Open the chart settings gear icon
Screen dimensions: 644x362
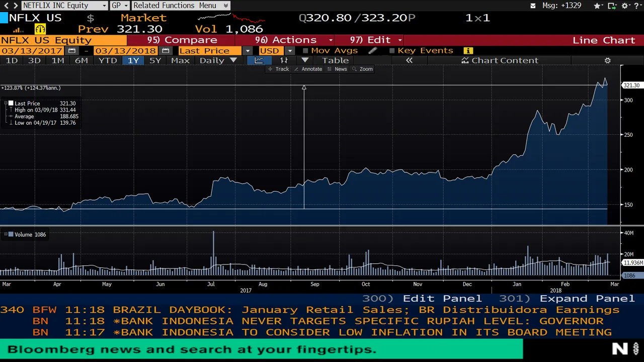(x=607, y=60)
